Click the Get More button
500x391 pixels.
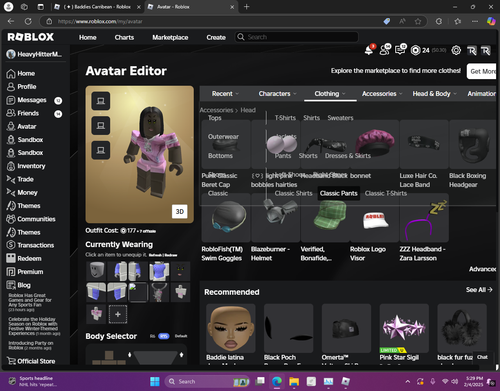[x=482, y=71]
